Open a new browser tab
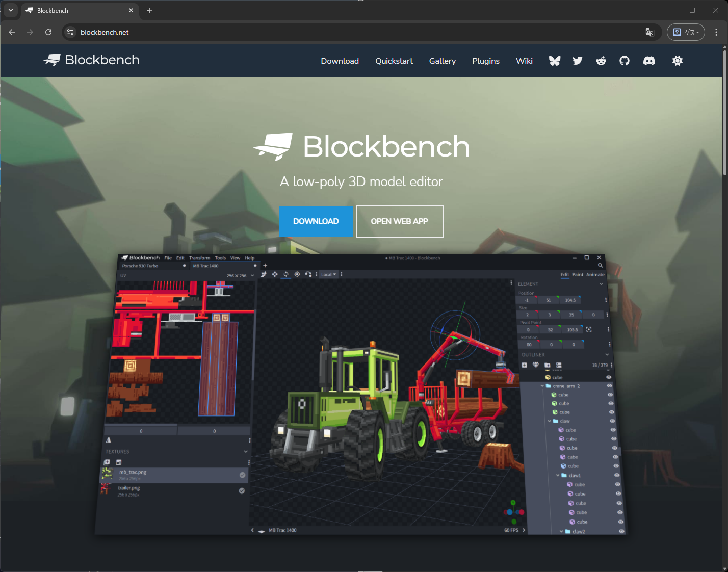This screenshot has height=572, width=728. coord(149,10)
